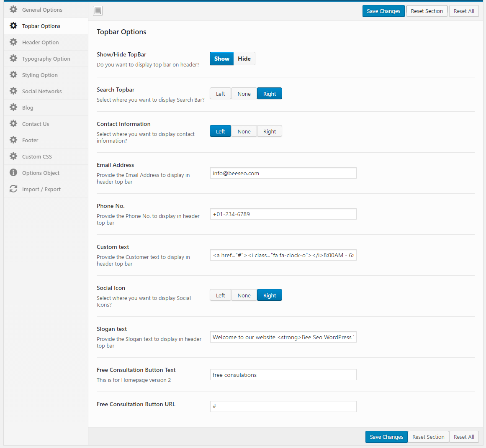Viewport: 486px width, 448px height.
Task: Click the bottom Reset Section button
Action: pyautogui.click(x=428, y=437)
